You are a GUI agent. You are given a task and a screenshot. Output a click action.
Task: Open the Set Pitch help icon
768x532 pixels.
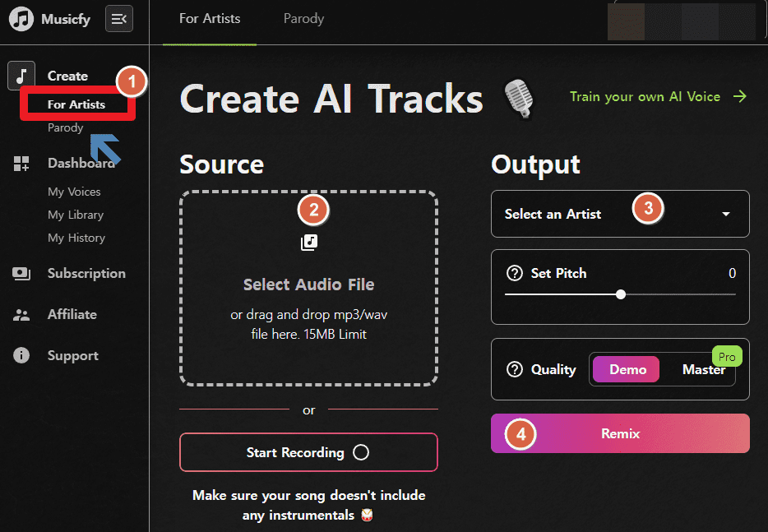click(514, 273)
